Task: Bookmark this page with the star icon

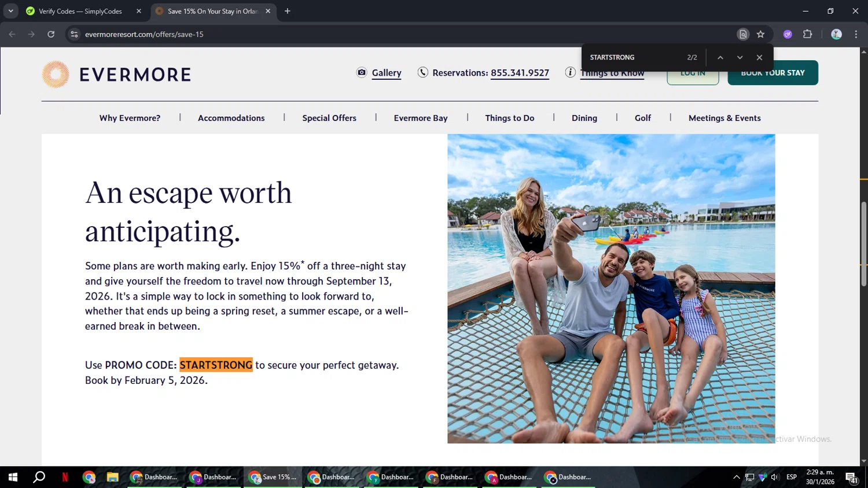Action: pyautogui.click(x=760, y=34)
